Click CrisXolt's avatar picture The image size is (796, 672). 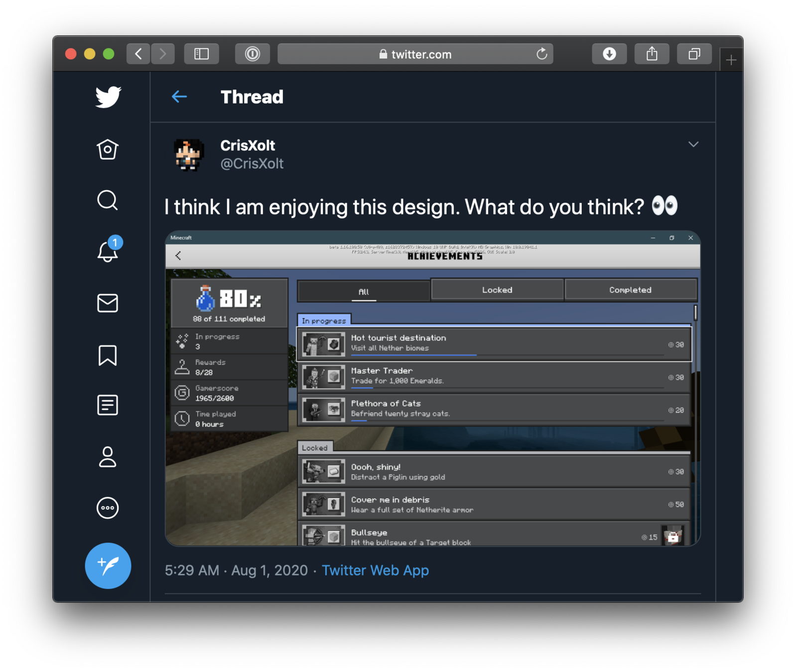pos(189,155)
